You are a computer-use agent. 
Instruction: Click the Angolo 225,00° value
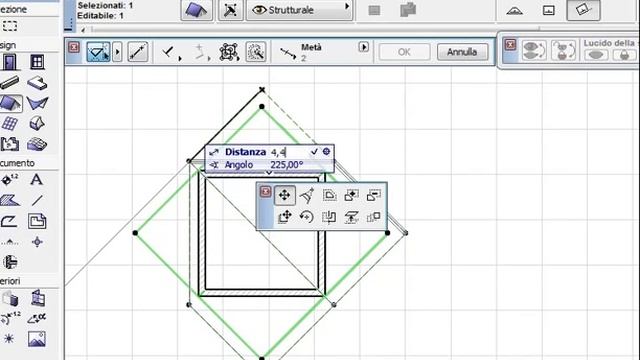[x=287, y=165]
